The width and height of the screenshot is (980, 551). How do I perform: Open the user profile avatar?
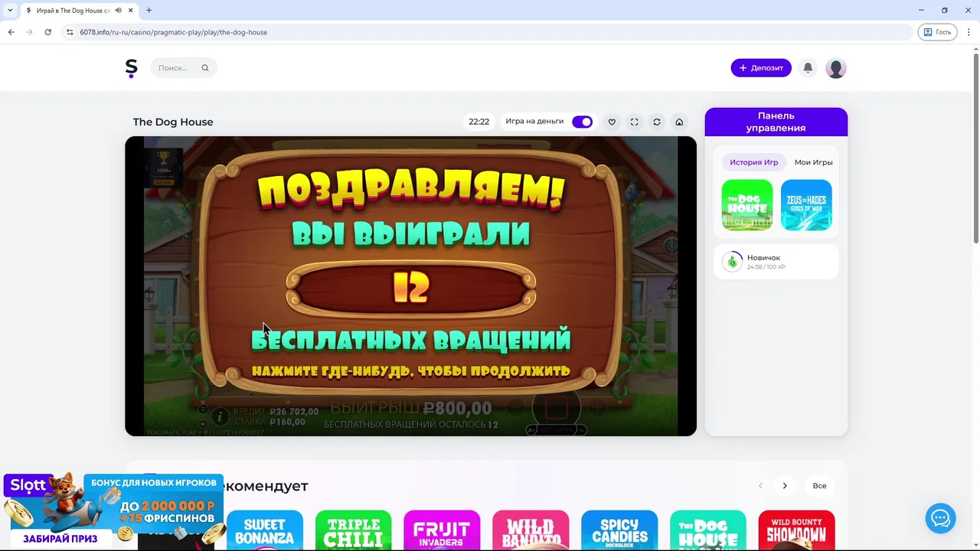(x=836, y=68)
